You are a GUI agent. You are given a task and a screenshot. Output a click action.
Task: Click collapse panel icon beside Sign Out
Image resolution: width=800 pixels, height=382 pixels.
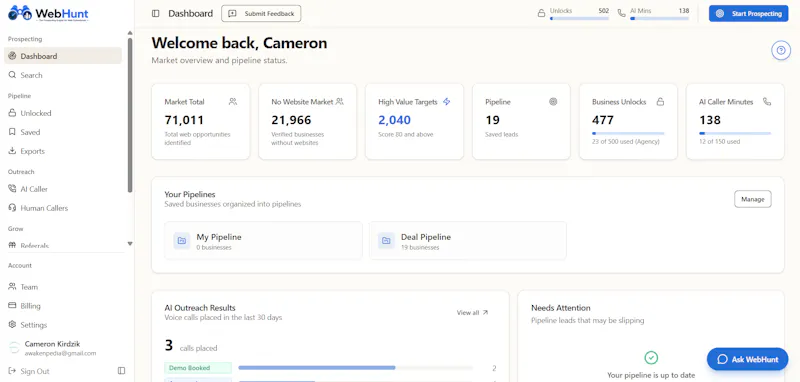(121, 371)
